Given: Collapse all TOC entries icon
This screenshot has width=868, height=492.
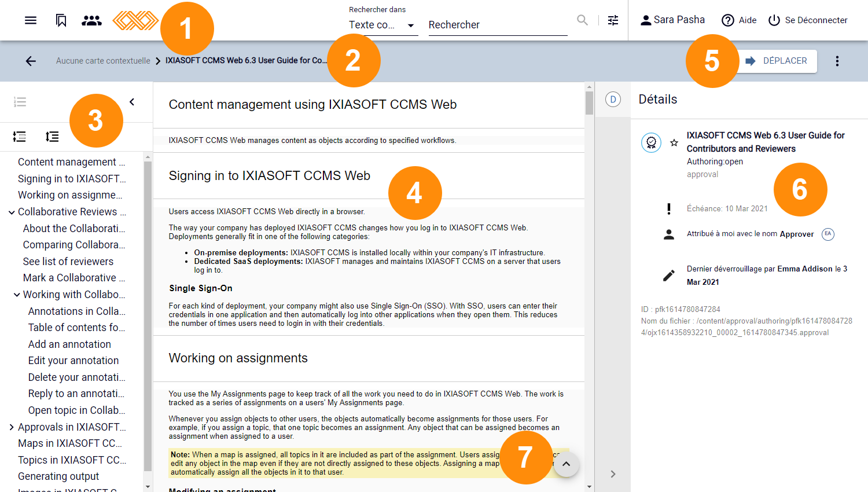Looking at the screenshot, I should coord(19,137).
